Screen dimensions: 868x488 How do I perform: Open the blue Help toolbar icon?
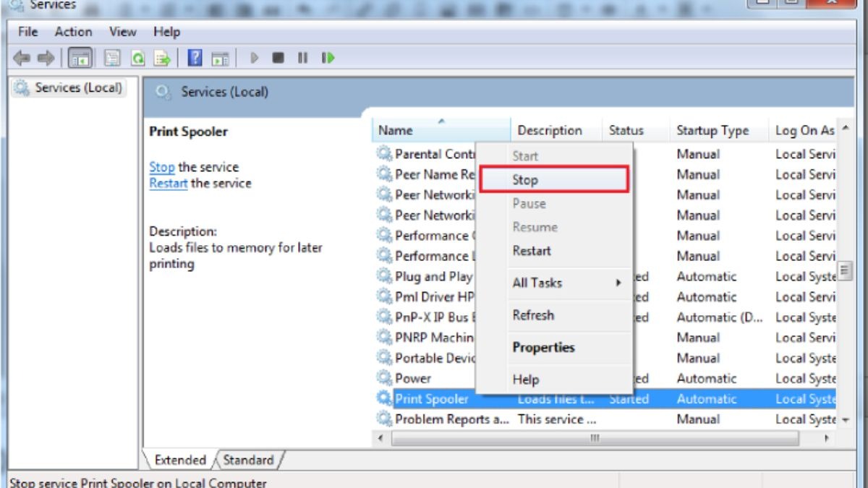click(195, 58)
